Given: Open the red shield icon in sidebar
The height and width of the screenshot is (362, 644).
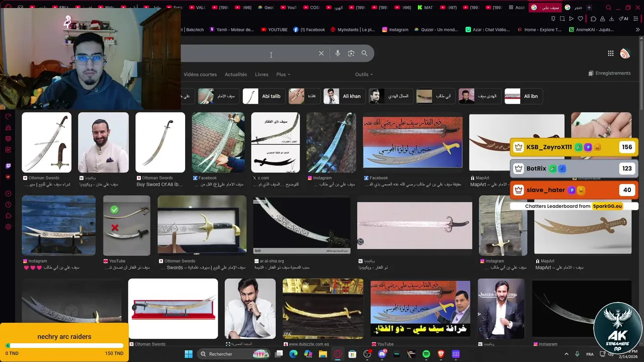Looking at the screenshot, I should click(8, 177).
